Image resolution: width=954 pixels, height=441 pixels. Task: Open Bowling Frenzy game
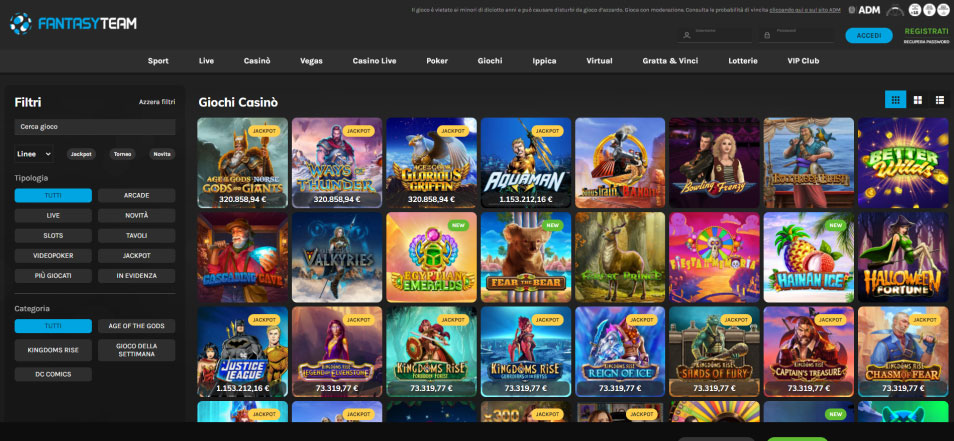click(x=714, y=162)
